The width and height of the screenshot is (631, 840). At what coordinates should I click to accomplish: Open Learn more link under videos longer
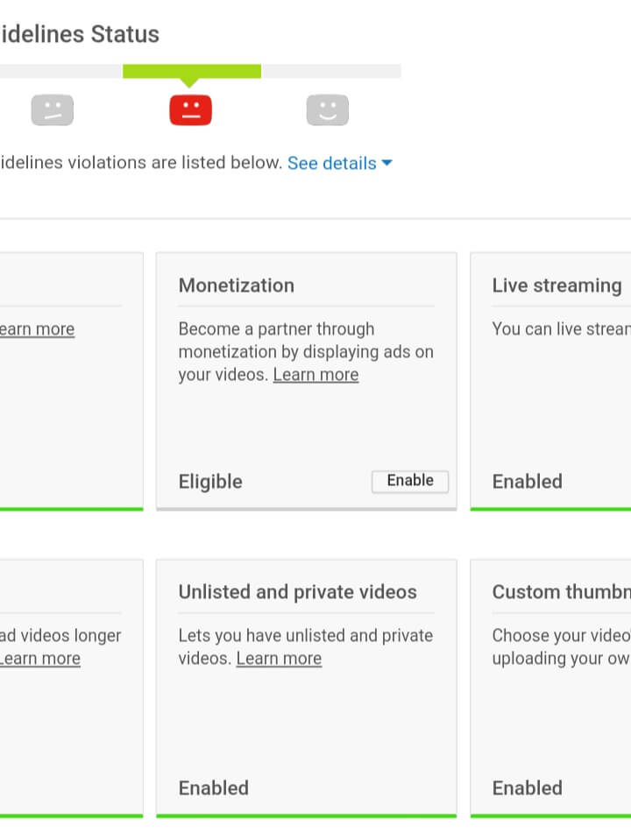pyautogui.click(x=39, y=659)
